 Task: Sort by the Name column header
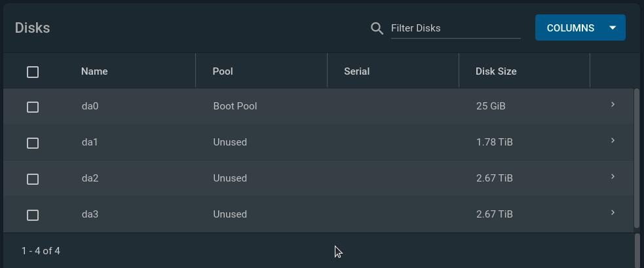pos(94,71)
